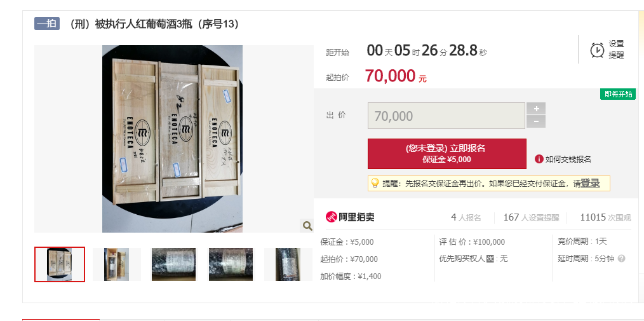Decrease bid with the minus button

[537, 121]
